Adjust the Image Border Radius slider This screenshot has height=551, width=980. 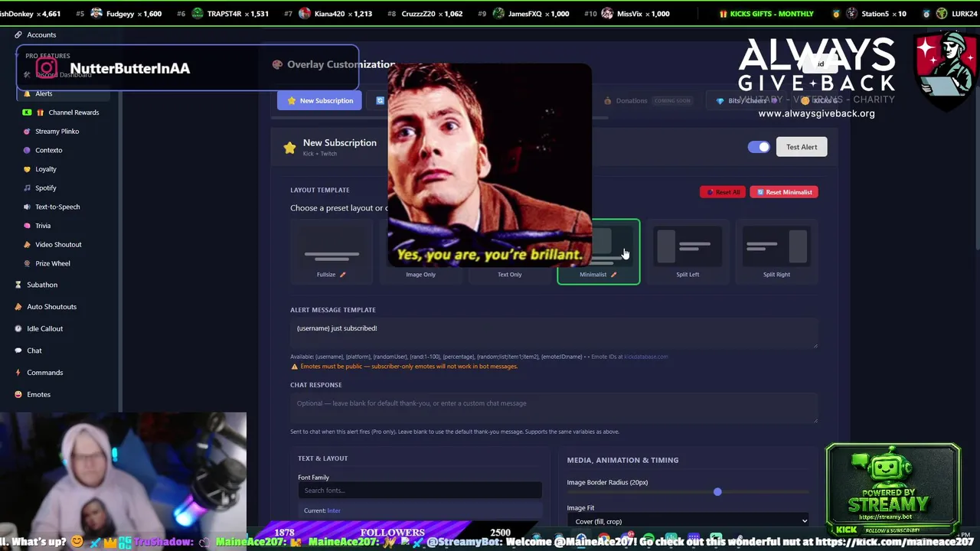pyautogui.click(x=688, y=492)
